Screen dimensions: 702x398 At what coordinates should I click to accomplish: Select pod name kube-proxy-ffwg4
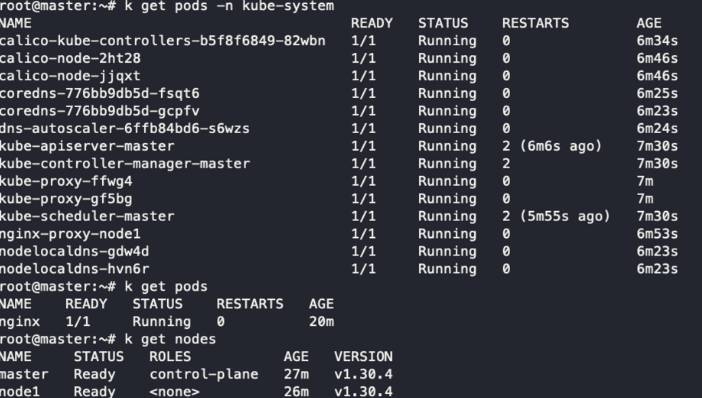tap(66, 181)
